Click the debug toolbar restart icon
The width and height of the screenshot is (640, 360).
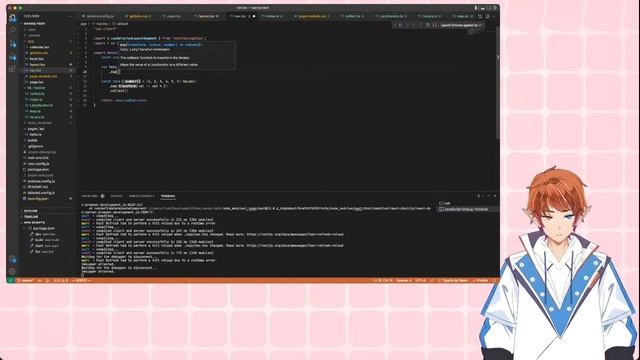(x=428, y=25)
